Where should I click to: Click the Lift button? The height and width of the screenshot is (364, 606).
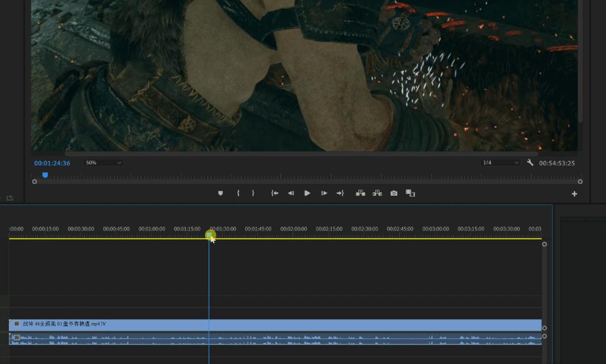click(361, 193)
